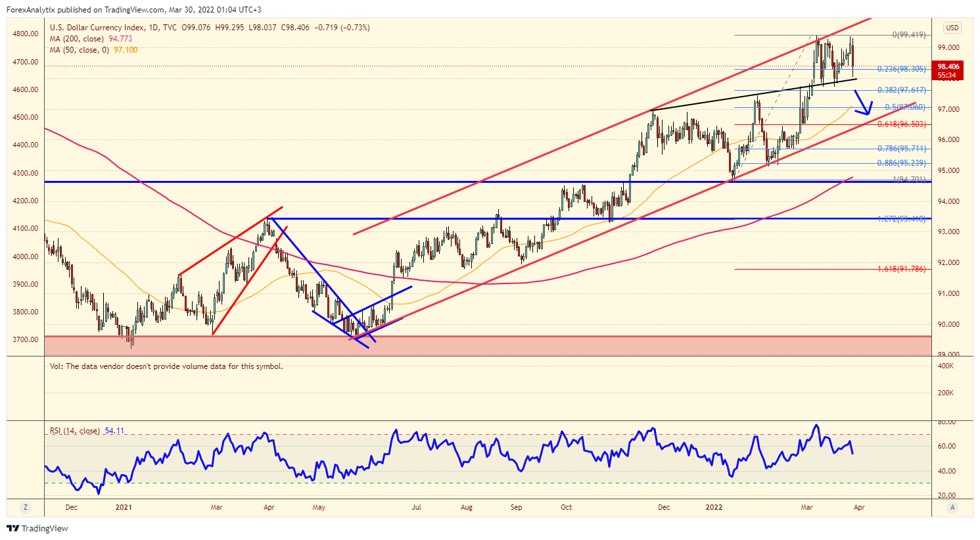This screenshot has width=980, height=540.
Task: Click the Vol data vendor notice text
Action: 166,366
